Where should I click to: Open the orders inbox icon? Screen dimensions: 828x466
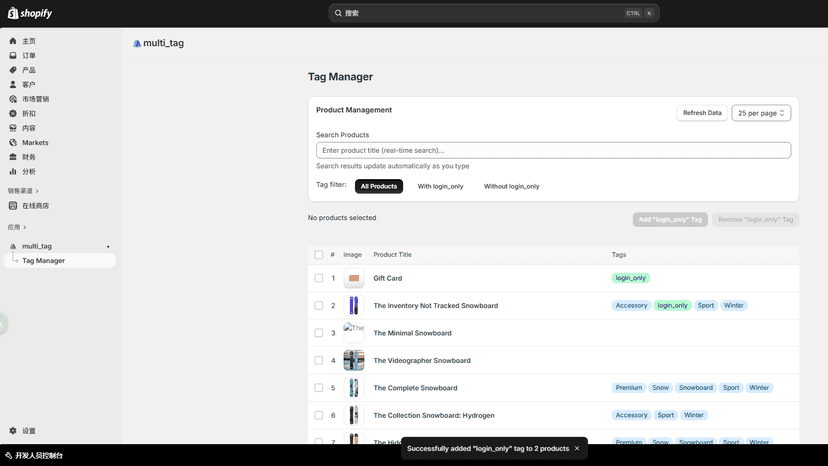(x=13, y=55)
